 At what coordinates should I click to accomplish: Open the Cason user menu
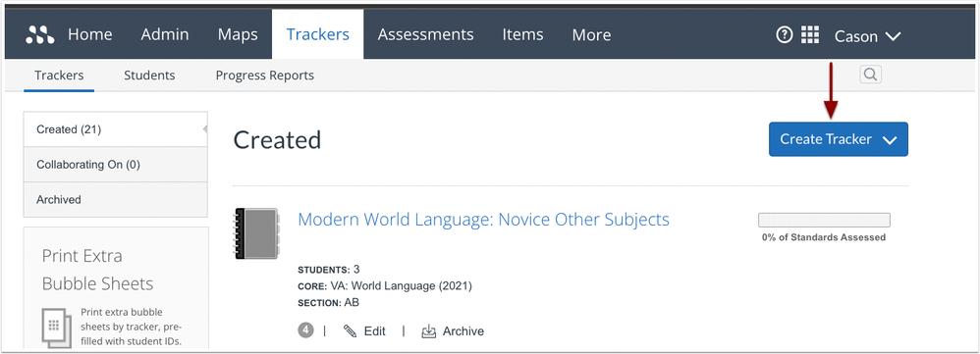(867, 36)
